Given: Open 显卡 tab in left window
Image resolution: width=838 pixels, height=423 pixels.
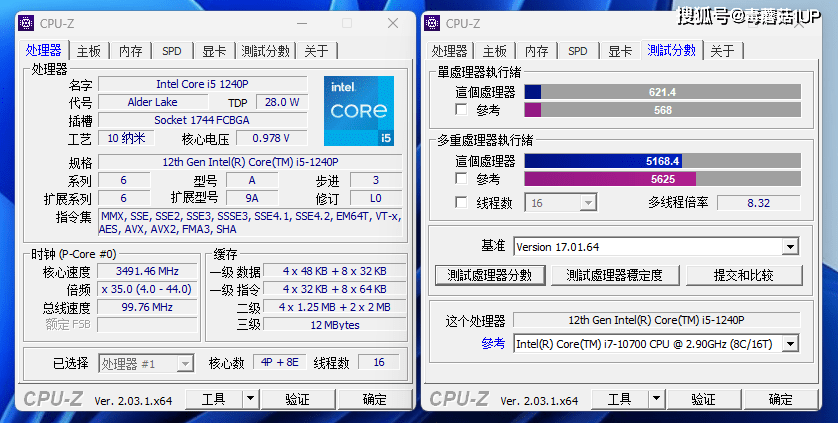Looking at the screenshot, I should [x=214, y=51].
